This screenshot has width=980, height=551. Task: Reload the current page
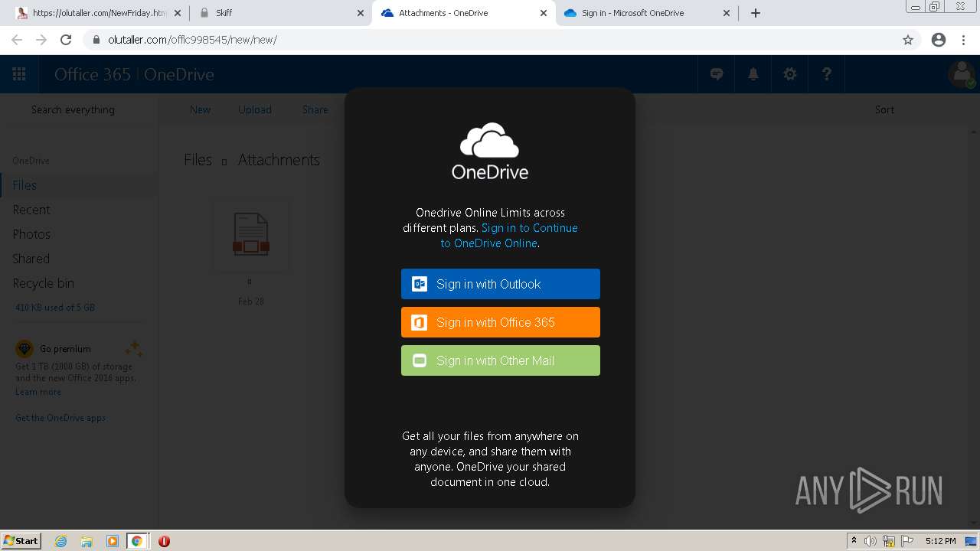point(66,40)
